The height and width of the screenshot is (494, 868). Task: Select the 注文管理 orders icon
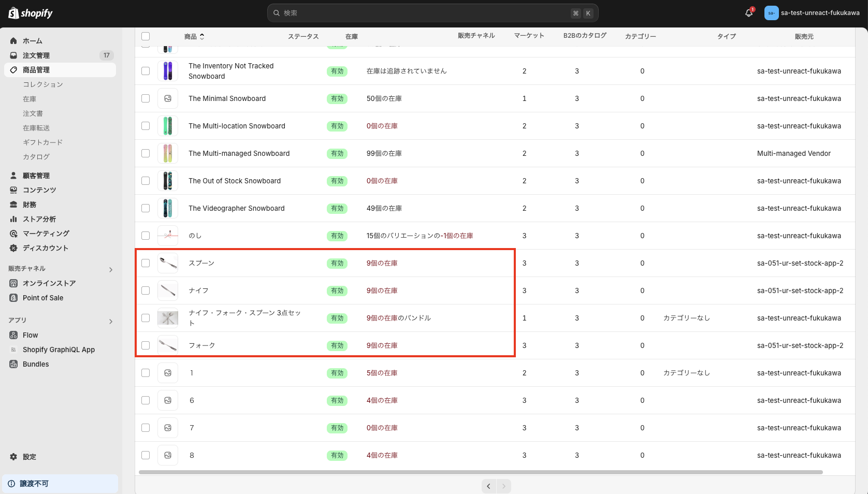[13, 55]
